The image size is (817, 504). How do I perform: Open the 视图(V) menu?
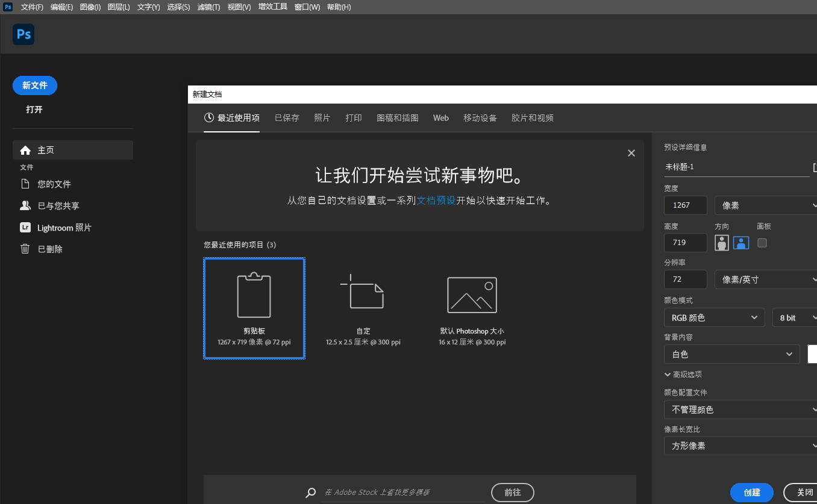click(239, 7)
